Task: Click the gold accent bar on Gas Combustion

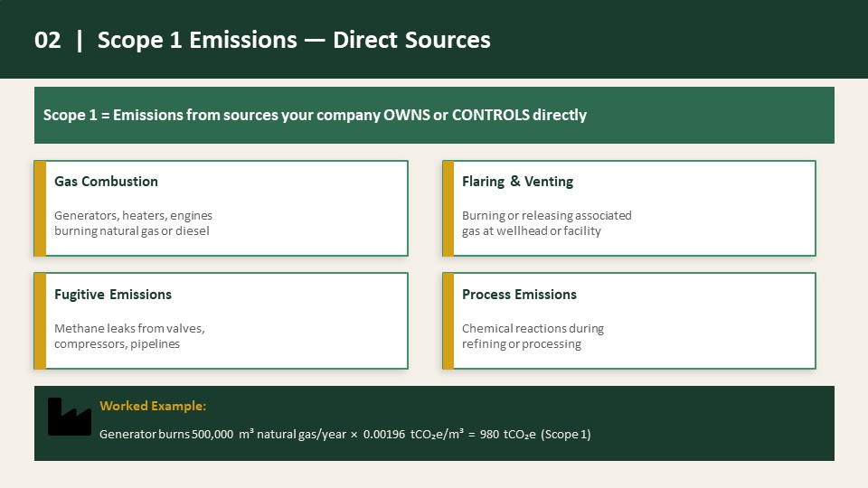Action: [x=40, y=209]
